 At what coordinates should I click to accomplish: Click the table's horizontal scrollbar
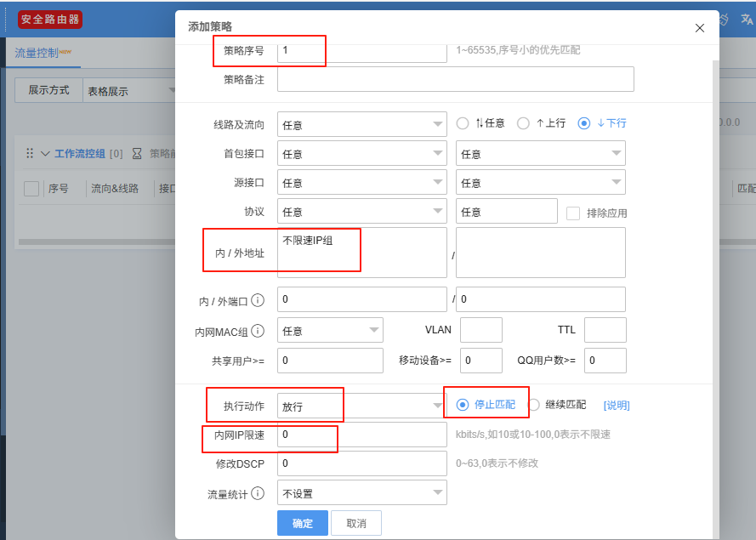pyautogui.click(x=96, y=242)
